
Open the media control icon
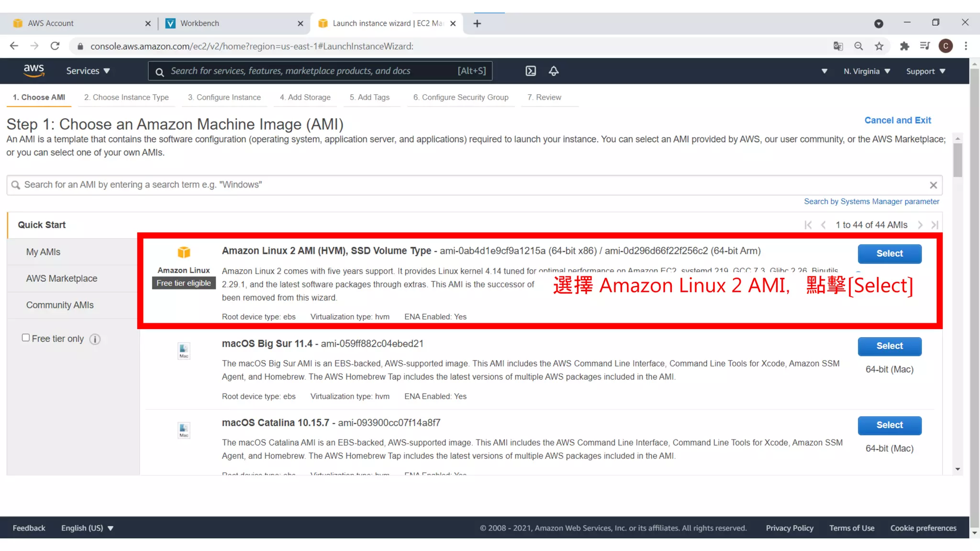point(925,46)
